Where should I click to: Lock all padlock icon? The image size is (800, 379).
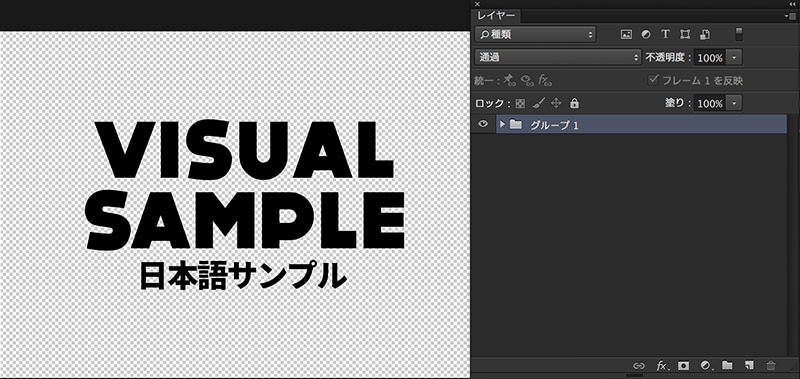(x=574, y=103)
